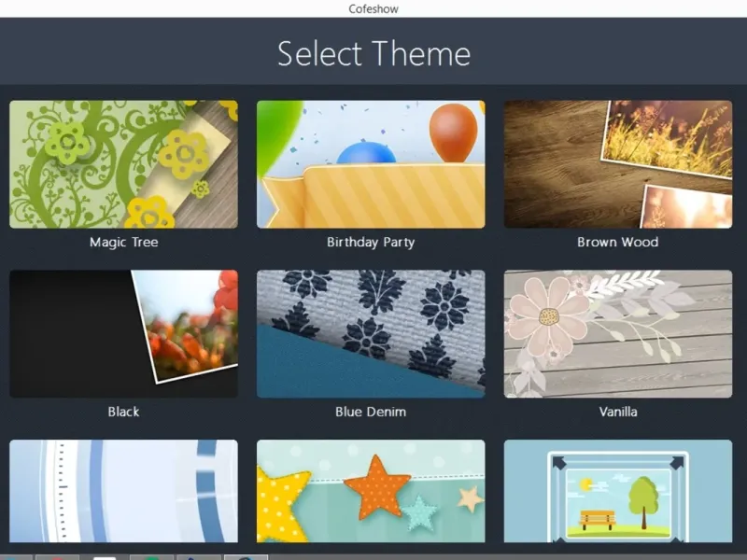Screen dimensions: 747x560
Task: Click the Vanilla label text
Action: 618,412
